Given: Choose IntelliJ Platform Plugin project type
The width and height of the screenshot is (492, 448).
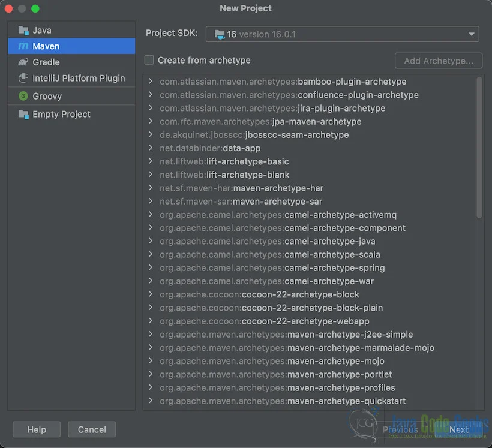Looking at the screenshot, I should (71, 78).
